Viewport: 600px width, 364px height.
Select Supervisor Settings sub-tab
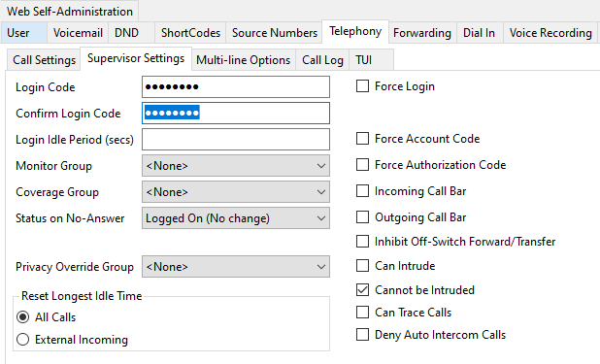[x=136, y=58]
